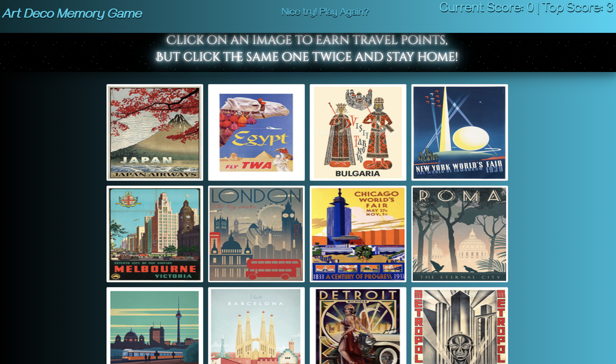This screenshot has width=616, height=364.
Task: Pick the Detroit Michigan poster card
Action: (358, 326)
